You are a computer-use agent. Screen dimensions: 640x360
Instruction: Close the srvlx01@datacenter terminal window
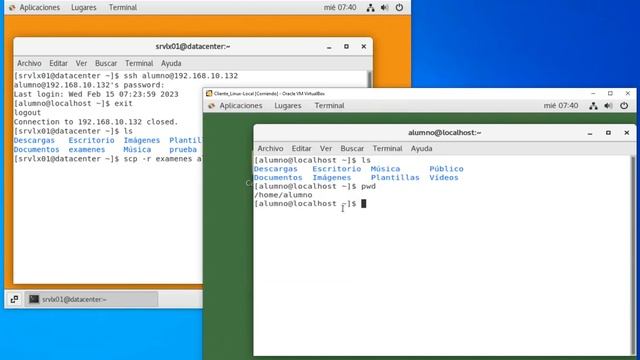coord(364,47)
